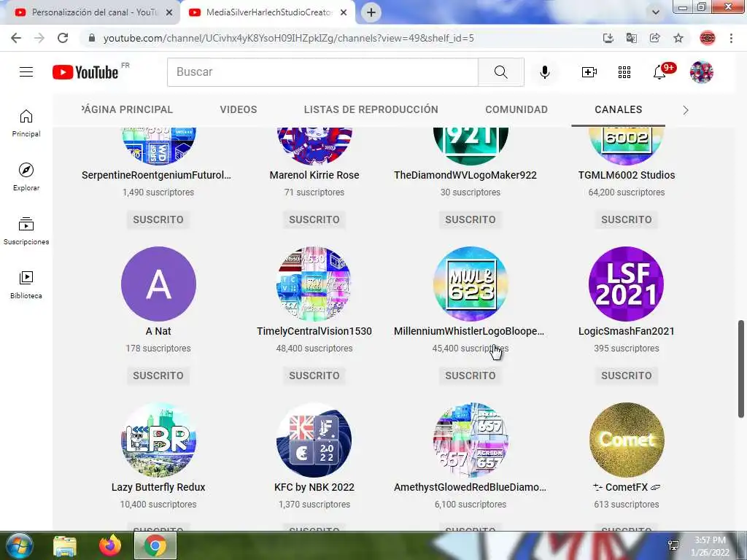Click the search magnifier button
This screenshot has height=560, width=747.
coord(500,72)
